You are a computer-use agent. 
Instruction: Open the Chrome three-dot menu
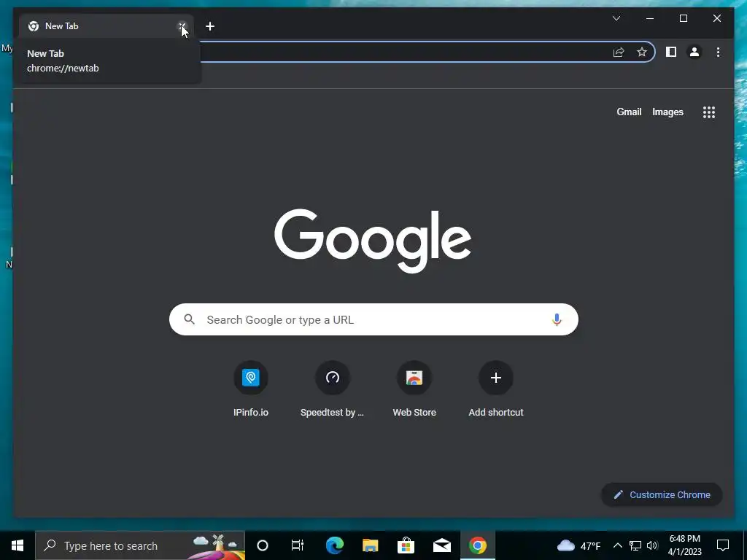[718, 52]
